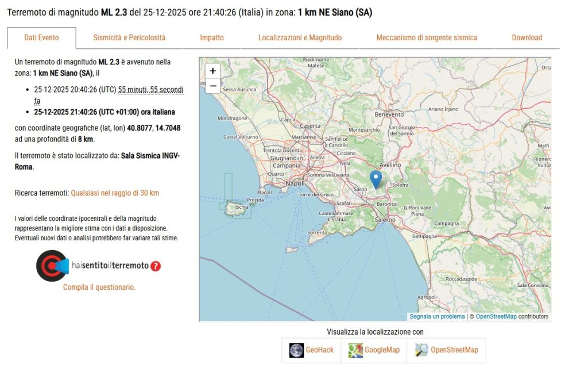This screenshot has width=588, height=368.
Task: Open Compila il questionario link
Action: [x=99, y=287]
